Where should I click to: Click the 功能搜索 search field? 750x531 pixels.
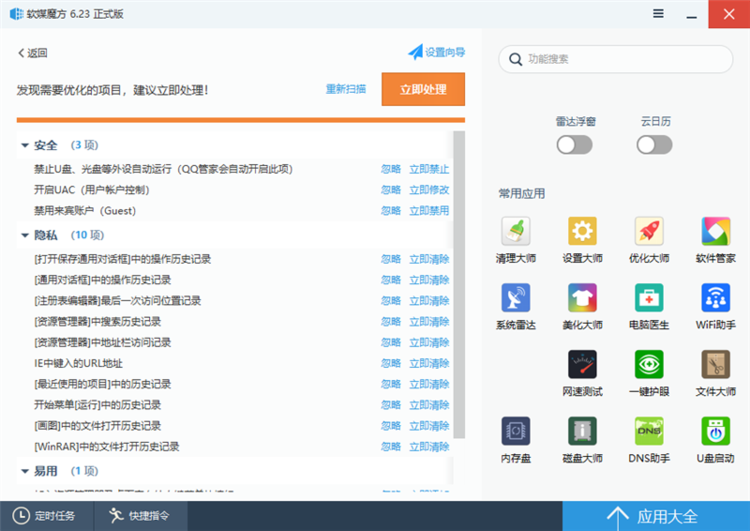(x=620, y=59)
